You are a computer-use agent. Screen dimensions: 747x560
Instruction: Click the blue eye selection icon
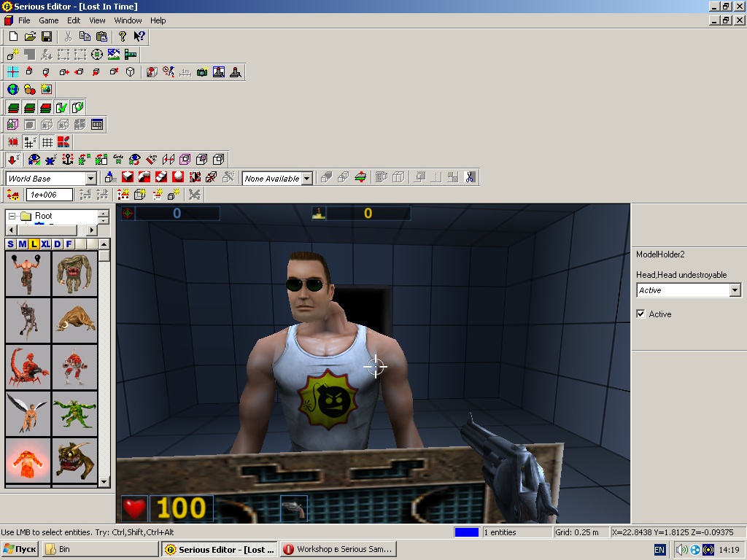coord(34,159)
